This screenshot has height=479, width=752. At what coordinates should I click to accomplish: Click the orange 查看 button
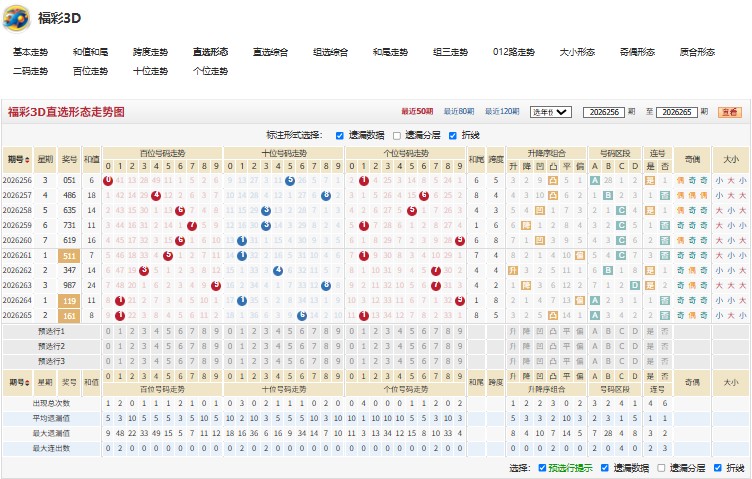729,112
